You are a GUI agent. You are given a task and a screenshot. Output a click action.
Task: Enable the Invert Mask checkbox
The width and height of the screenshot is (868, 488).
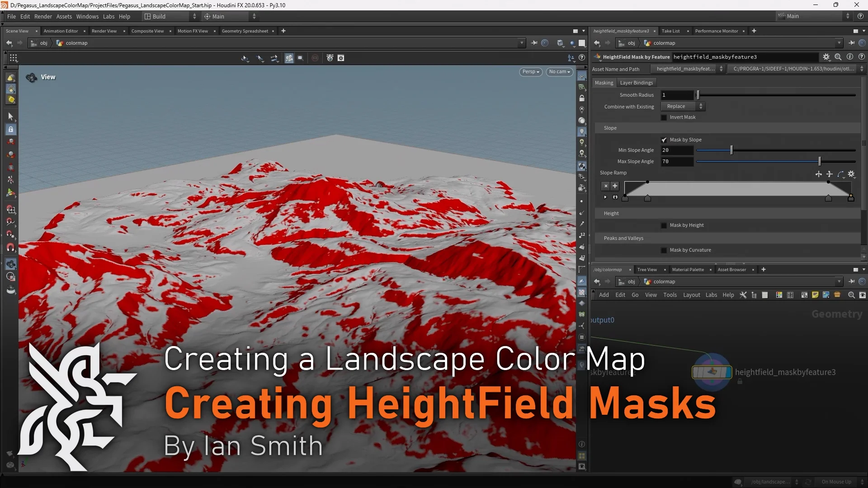(x=664, y=117)
